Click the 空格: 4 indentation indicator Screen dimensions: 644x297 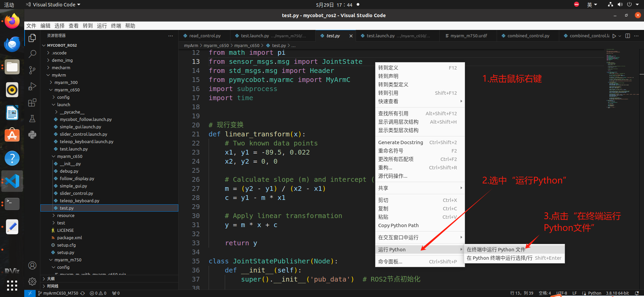545,293
